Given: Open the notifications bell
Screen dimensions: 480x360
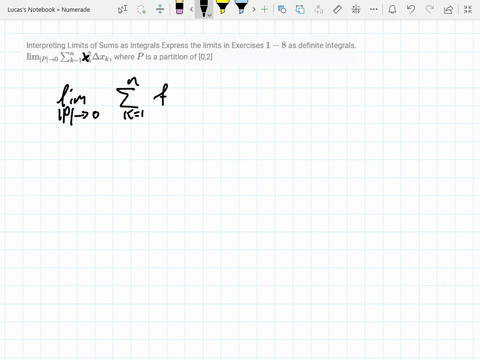Looking at the screenshot, I should (392, 9).
